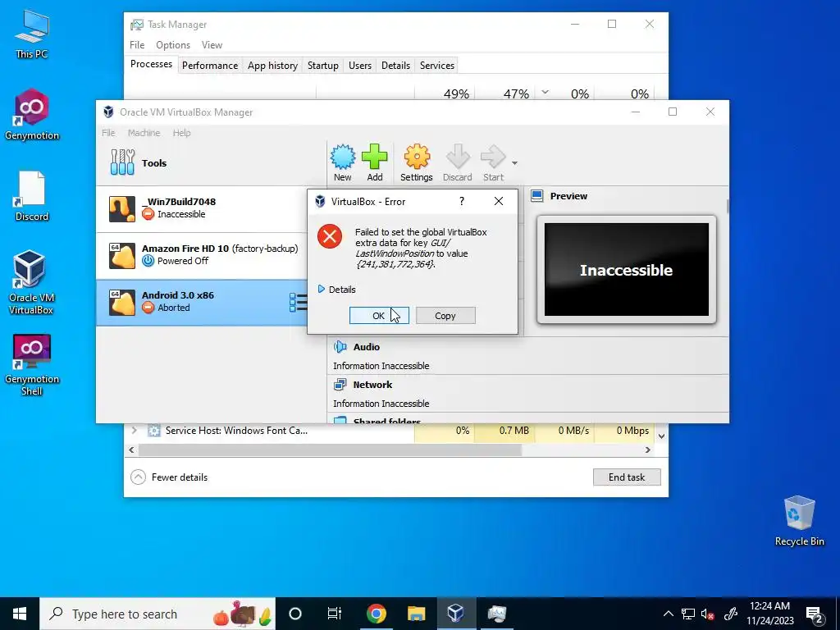Click the red error icon in dialog
This screenshot has width=840, height=630.
point(330,236)
